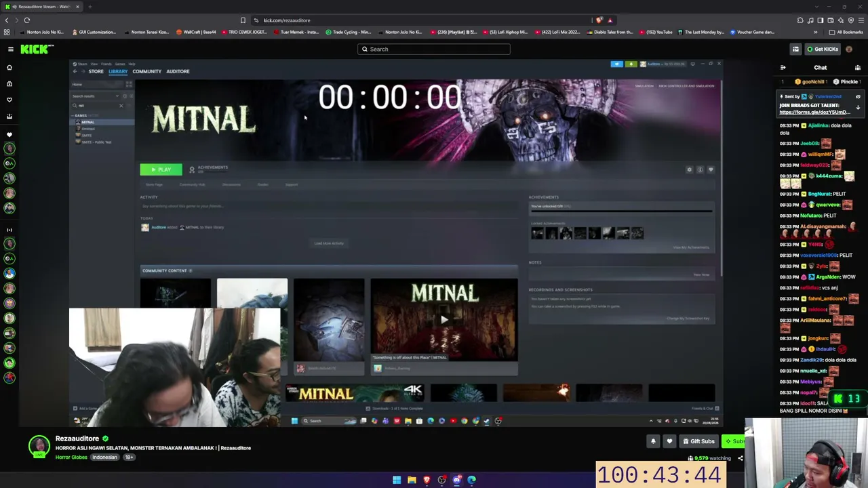Switch to Rezaauditore Stream browser tab
The height and width of the screenshot is (488, 868).
(42, 7)
